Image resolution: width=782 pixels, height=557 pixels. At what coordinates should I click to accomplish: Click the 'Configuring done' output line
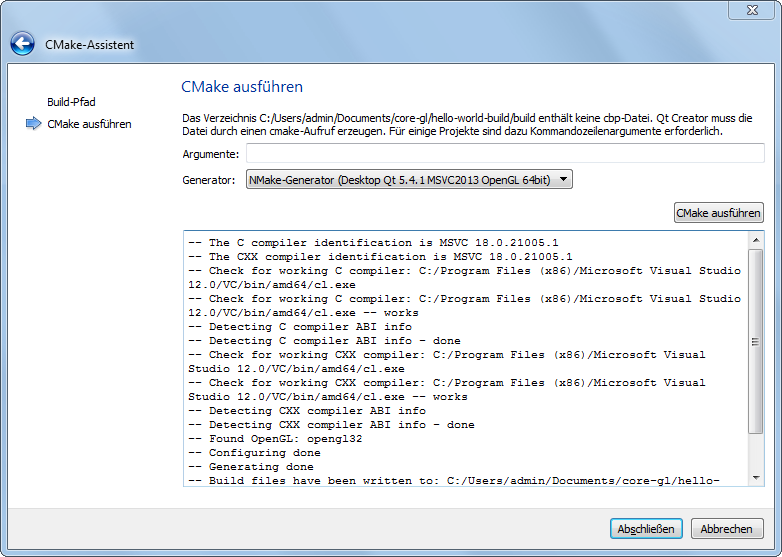coord(254,453)
